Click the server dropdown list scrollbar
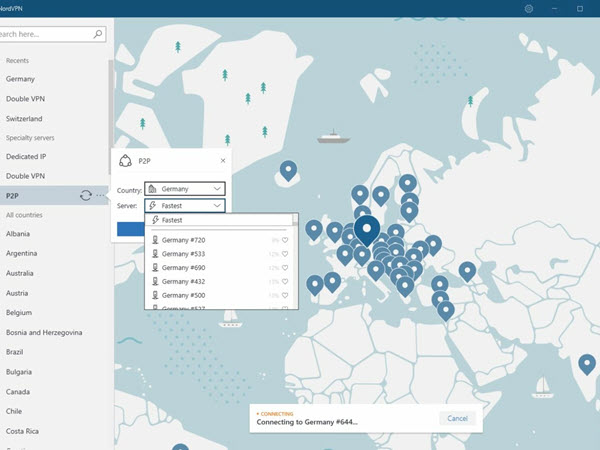600x450 pixels. tap(295, 220)
